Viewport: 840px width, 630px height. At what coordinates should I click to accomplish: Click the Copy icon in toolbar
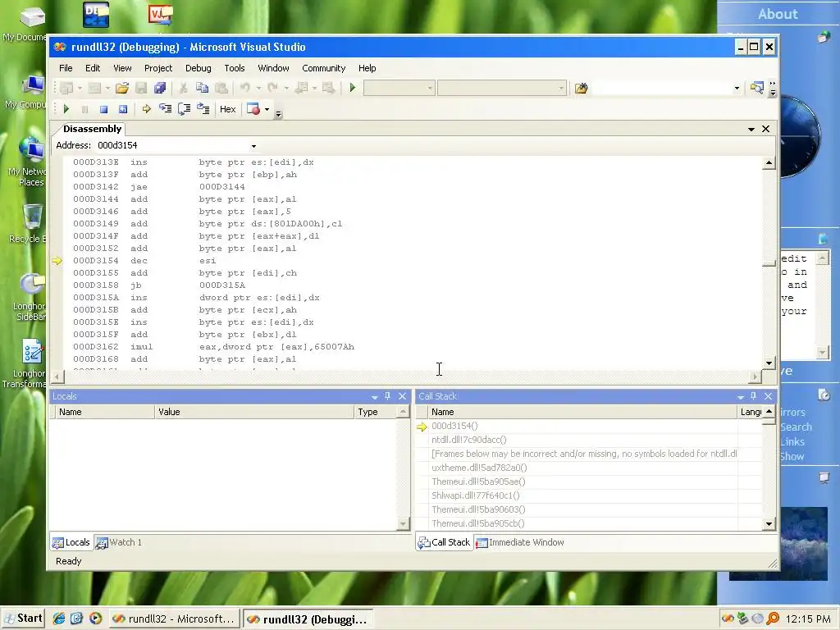[x=202, y=88]
